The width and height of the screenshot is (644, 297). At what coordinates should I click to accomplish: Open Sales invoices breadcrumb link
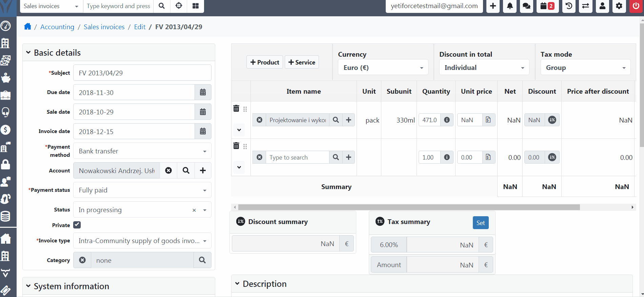coord(104,27)
